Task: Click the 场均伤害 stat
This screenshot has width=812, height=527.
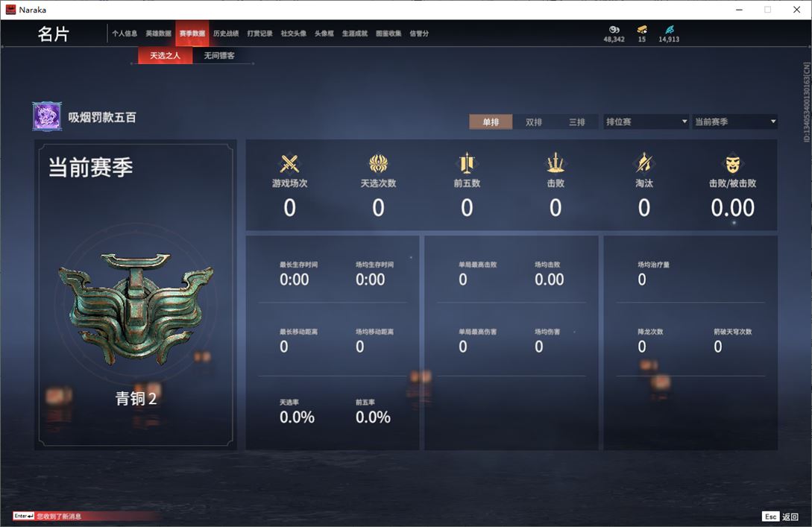Action: pos(547,341)
